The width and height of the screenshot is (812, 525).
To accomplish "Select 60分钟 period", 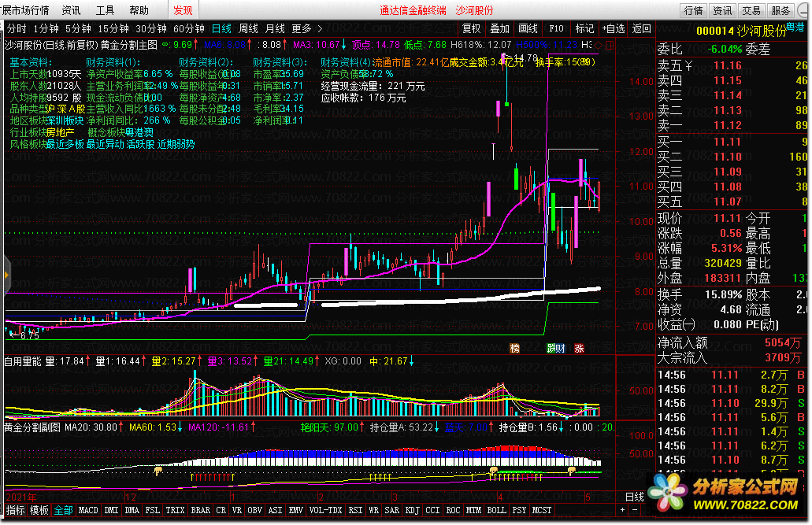I will (188, 28).
